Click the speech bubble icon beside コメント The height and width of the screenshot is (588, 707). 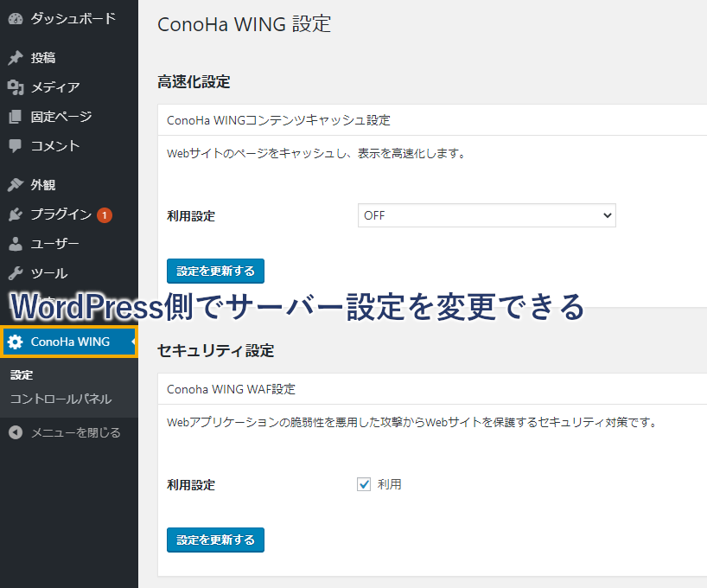(16, 146)
